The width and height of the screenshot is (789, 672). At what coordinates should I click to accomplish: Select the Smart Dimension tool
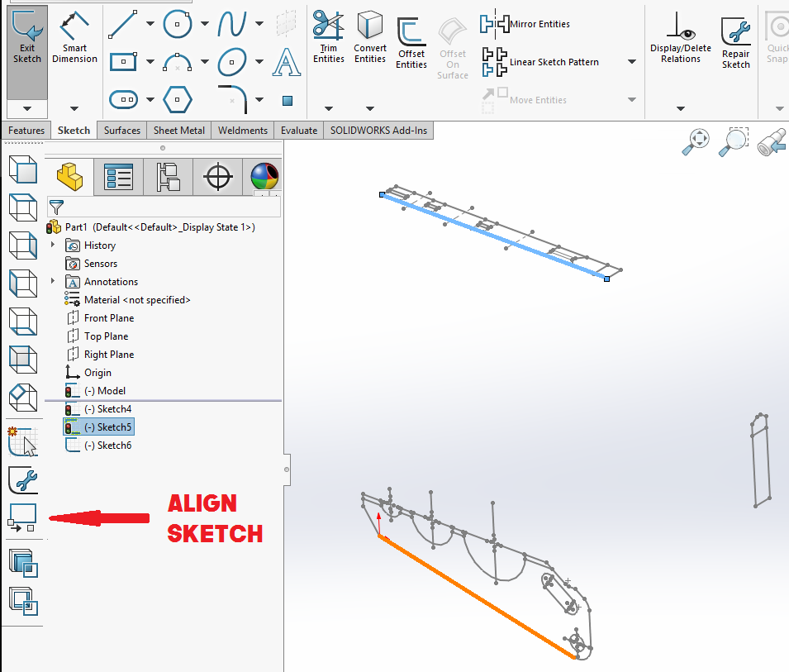pos(74,38)
